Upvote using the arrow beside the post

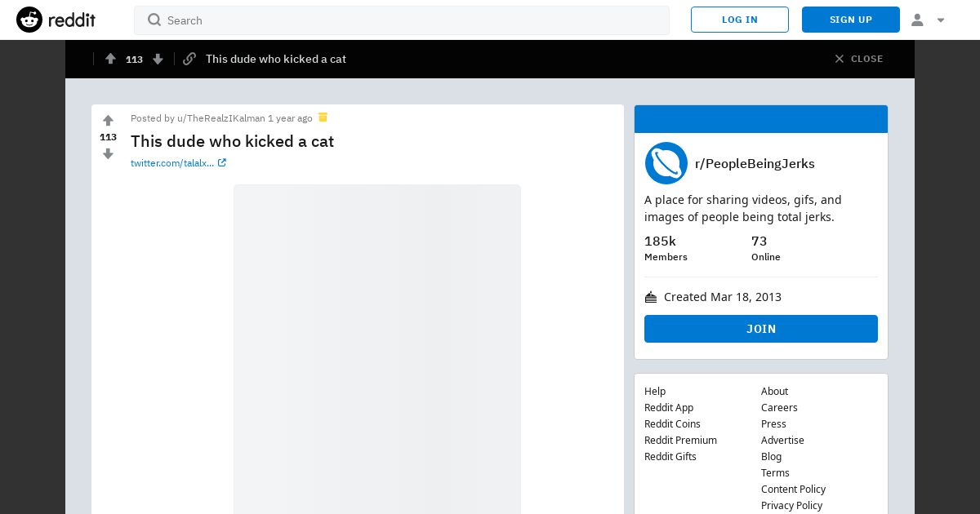(108, 121)
